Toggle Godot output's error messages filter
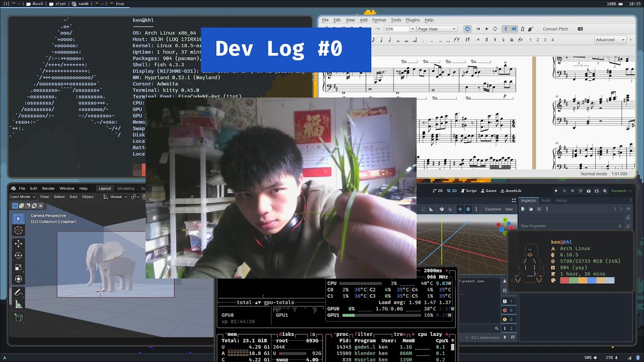Screen dimensions: 644x362 tap(508, 310)
